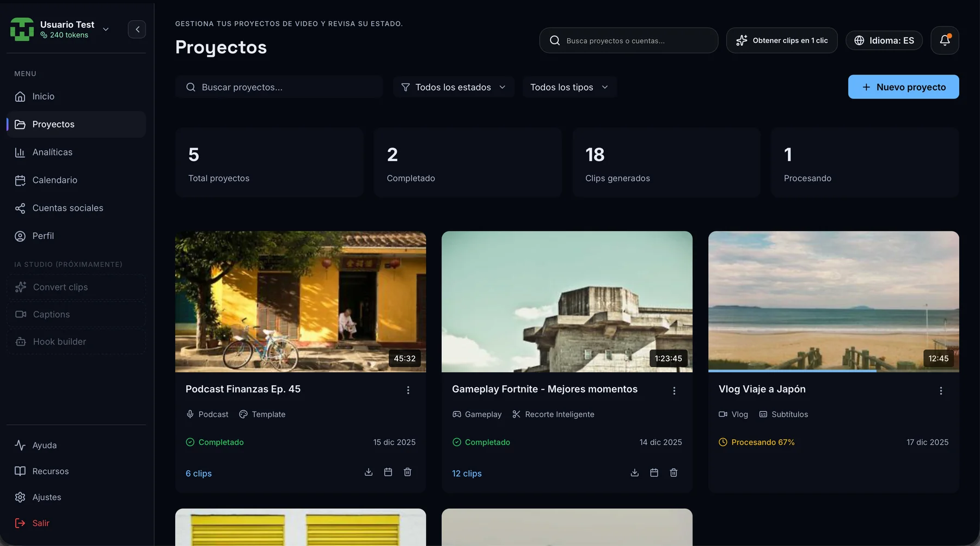Click Obtener clips en 1 clic

click(x=782, y=40)
